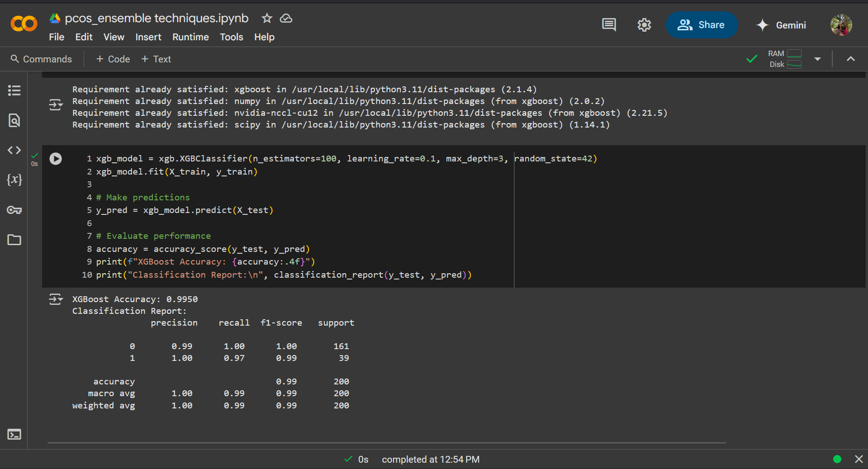Click the Disk usage bar

tap(794, 64)
